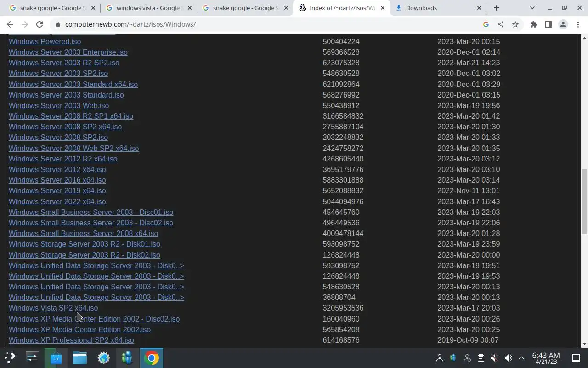
Task: Open the user account tray icon
Action: pyautogui.click(x=440, y=358)
